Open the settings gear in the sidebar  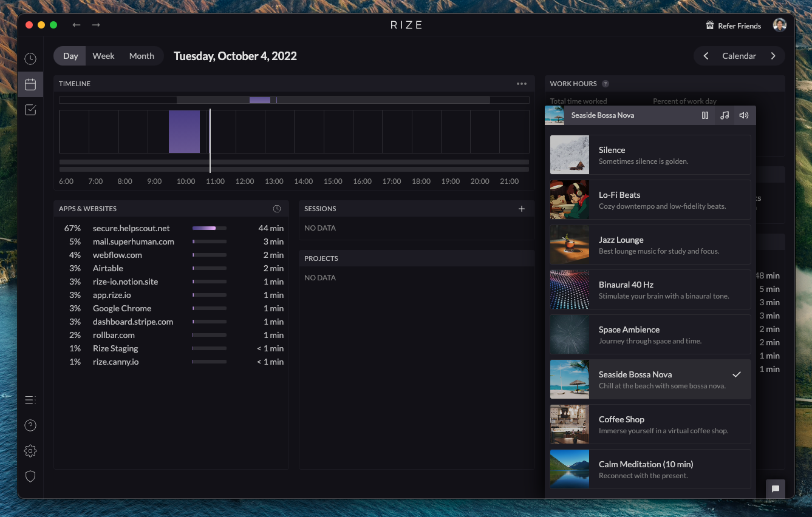pyautogui.click(x=30, y=451)
